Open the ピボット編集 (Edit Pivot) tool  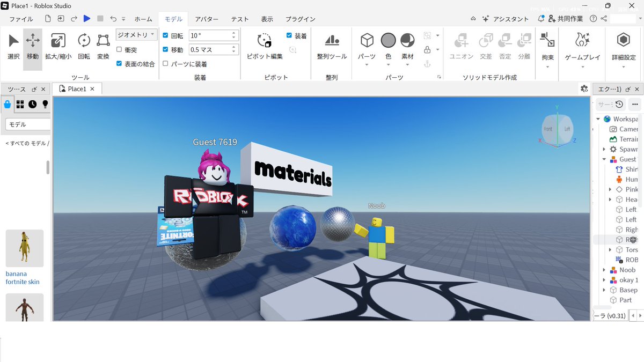[265, 47]
